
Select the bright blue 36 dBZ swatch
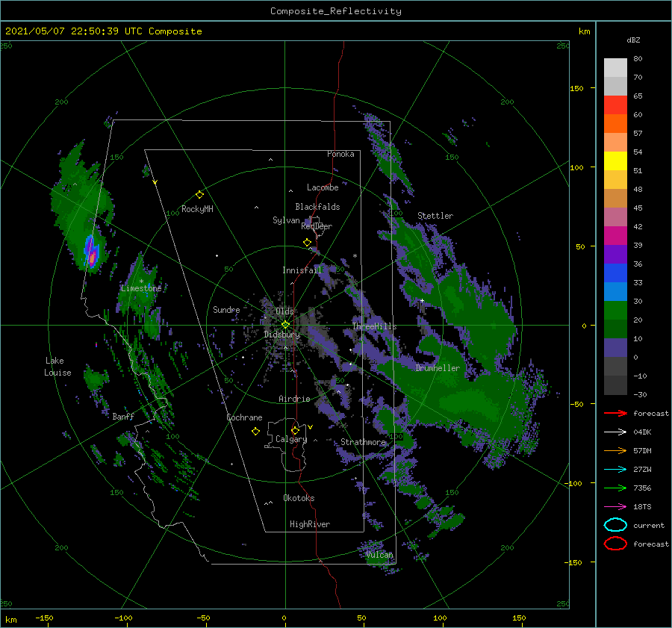(x=615, y=273)
